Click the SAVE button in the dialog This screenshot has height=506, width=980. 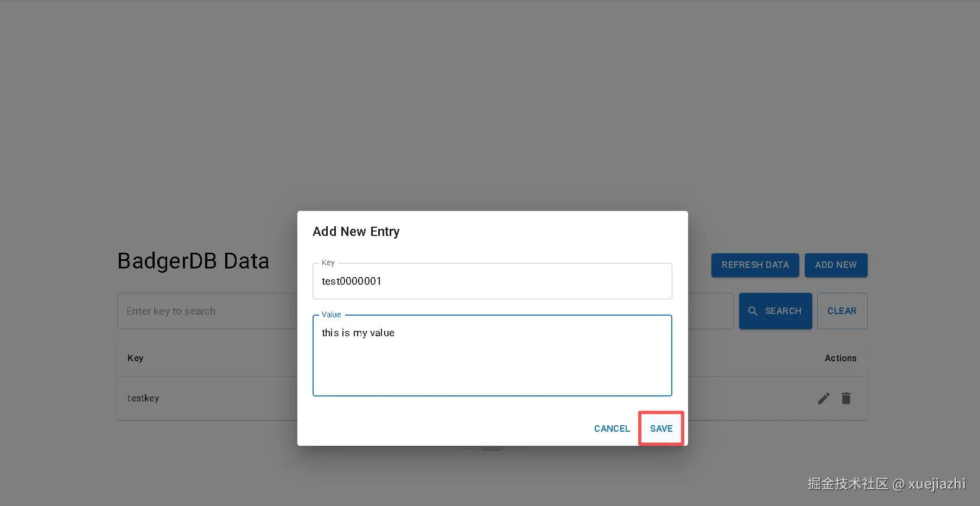click(661, 428)
